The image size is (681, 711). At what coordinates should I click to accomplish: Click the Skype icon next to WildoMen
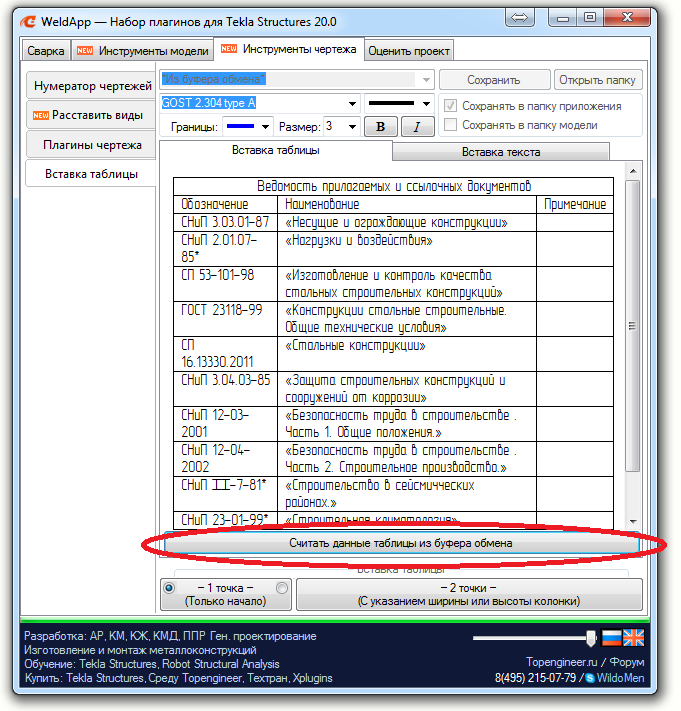tap(590, 678)
